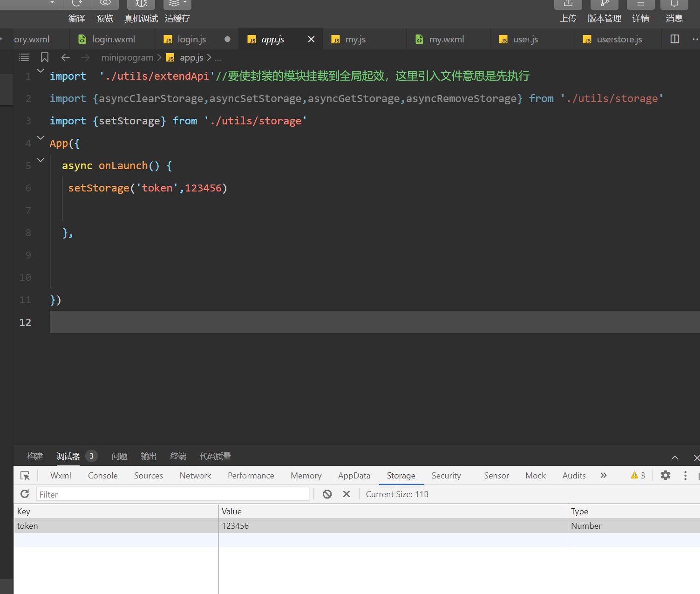Collapse the App code block at line 4
The image size is (700, 594).
[41, 138]
